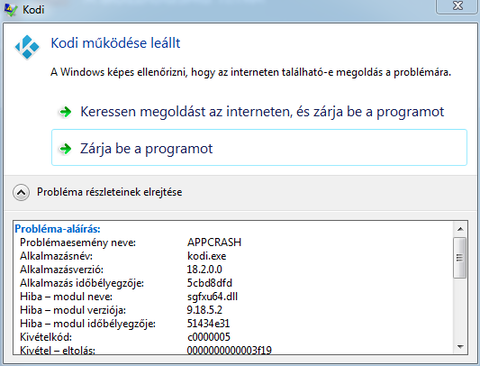Click the details scrollbar down arrow
The height and width of the screenshot is (366, 480).
coord(460,347)
